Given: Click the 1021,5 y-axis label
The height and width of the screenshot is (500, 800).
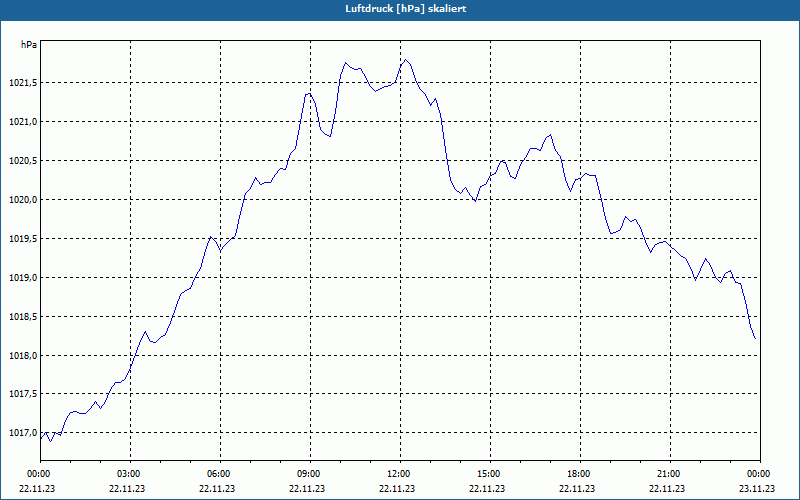Looking at the screenshot, I should [x=22, y=83].
